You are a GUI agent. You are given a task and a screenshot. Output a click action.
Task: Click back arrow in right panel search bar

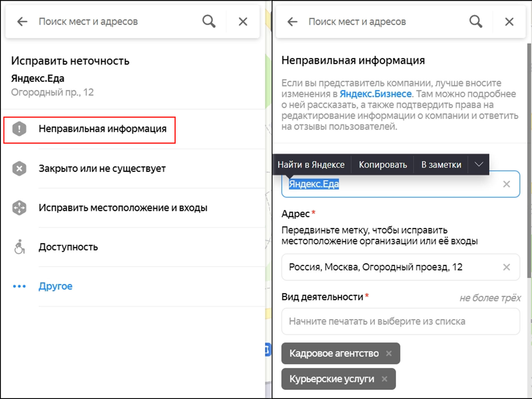(292, 22)
